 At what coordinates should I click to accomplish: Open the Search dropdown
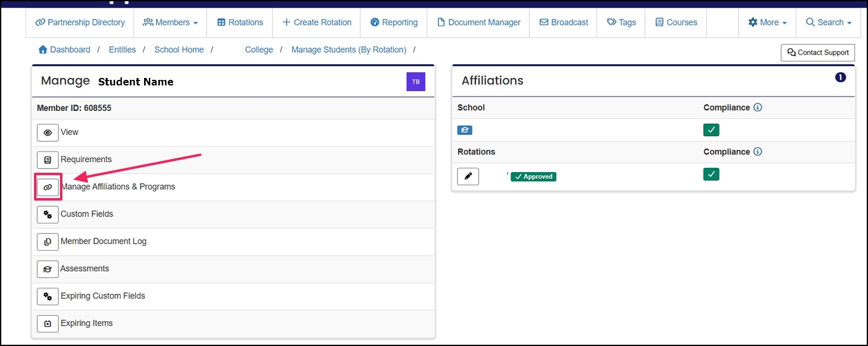(x=828, y=22)
